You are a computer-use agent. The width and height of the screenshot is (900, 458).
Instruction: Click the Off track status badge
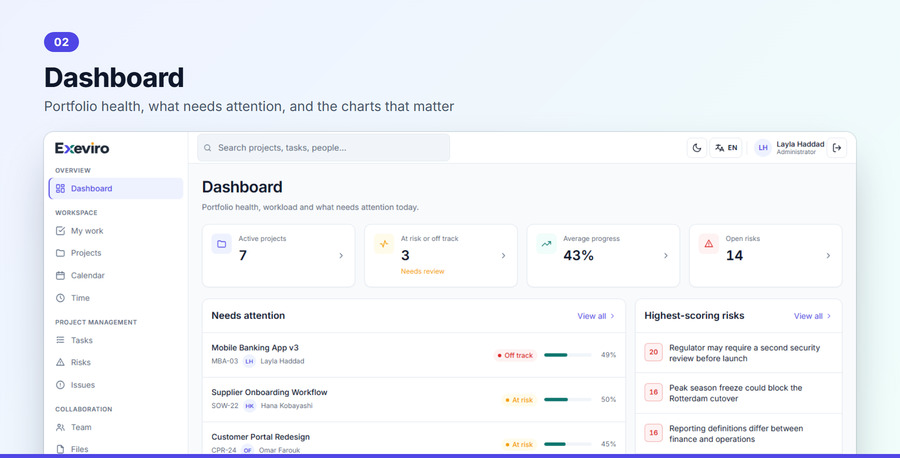tap(515, 355)
